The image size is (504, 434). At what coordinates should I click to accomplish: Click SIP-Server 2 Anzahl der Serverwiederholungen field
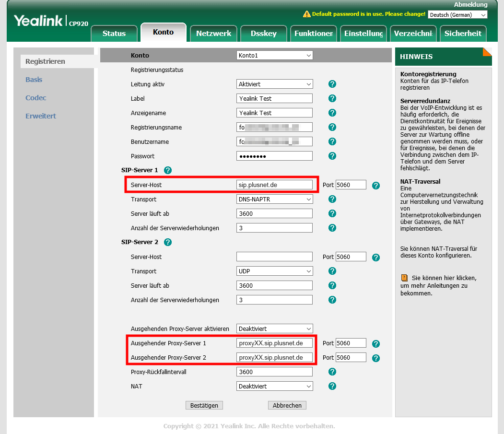274,300
